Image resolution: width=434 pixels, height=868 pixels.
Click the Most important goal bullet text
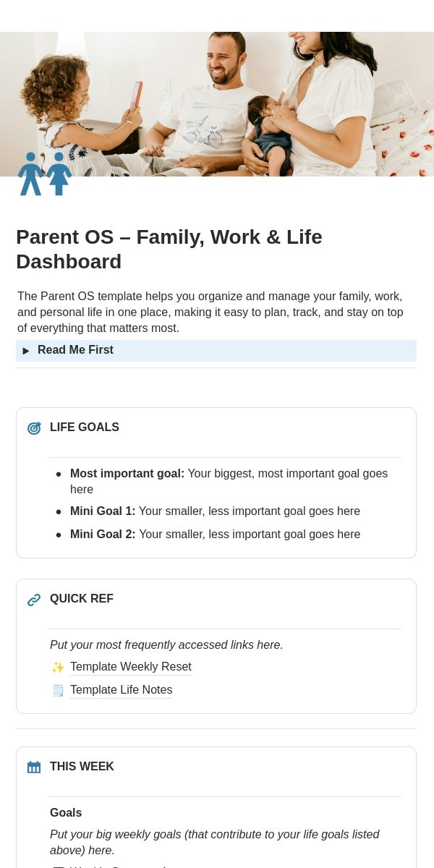tap(229, 481)
